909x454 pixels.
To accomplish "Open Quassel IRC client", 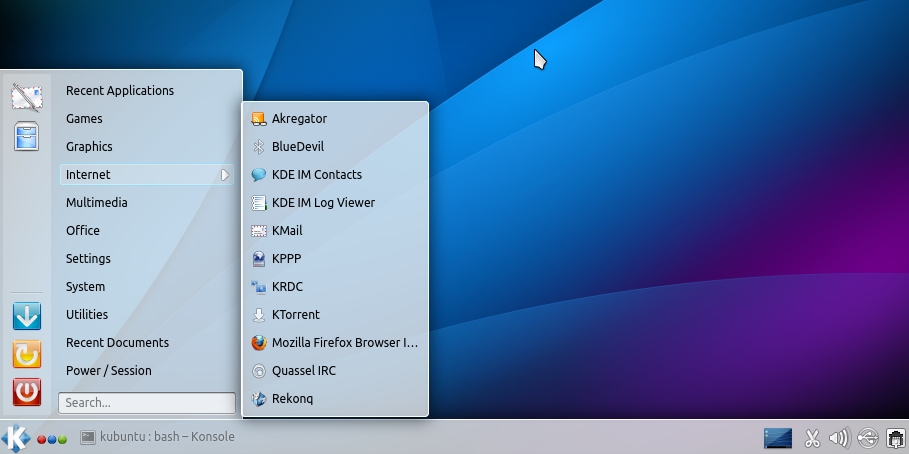I will [x=335, y=371].
